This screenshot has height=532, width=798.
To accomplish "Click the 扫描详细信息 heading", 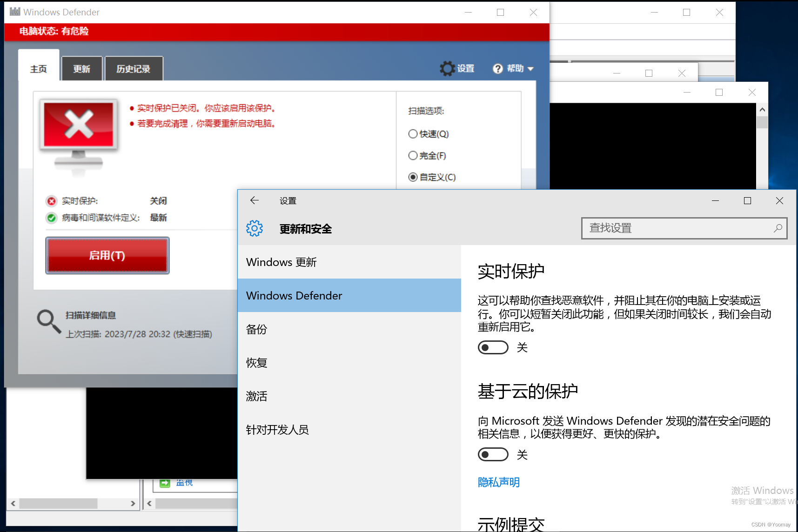I will tap(91, 315).
